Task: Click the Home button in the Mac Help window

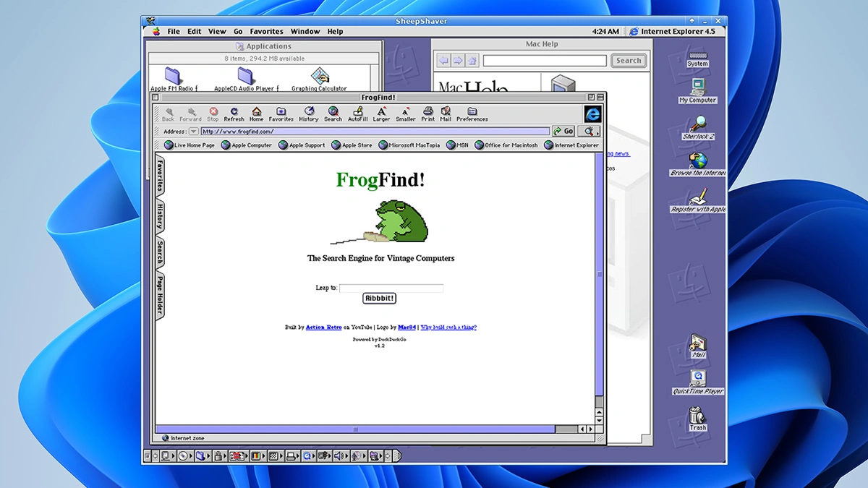Action: pos(472,61)
